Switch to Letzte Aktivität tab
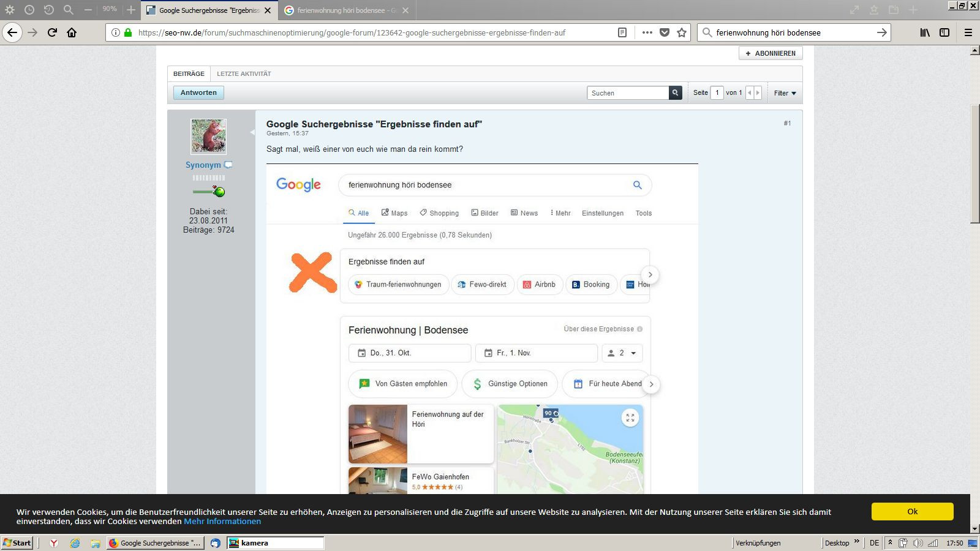The image size is (980, 551). tap(244, 73)
